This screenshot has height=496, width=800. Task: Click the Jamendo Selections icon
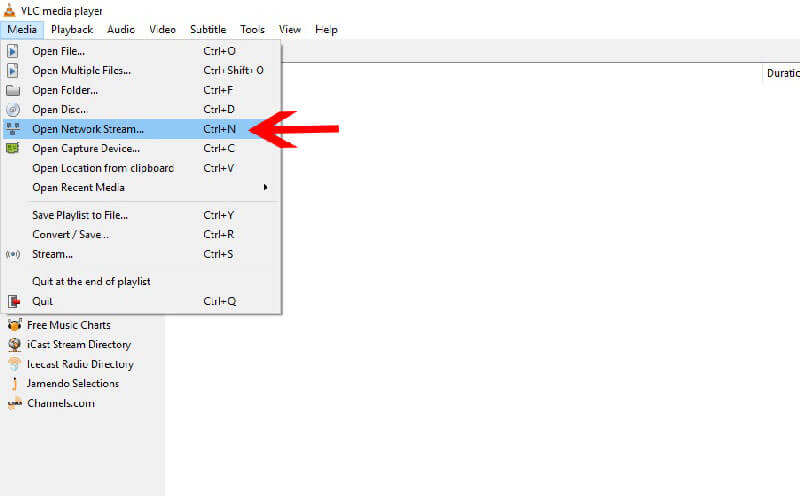(14, 384)
